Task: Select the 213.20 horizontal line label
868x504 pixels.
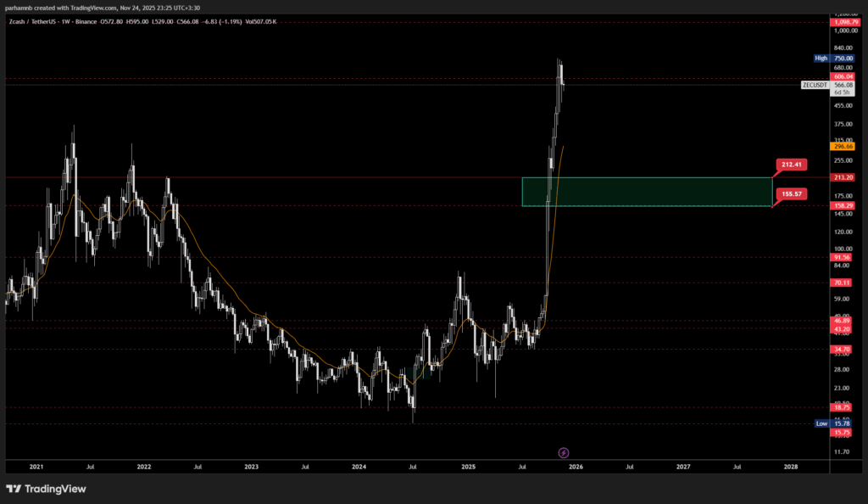Action: [842, 177]
